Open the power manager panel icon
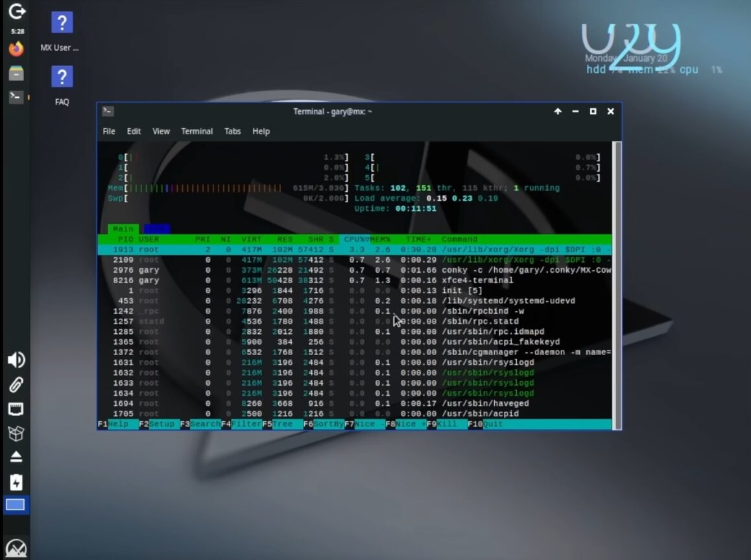Image resolution: width=751 pixels, height=560 pixels. click(16, 480)
